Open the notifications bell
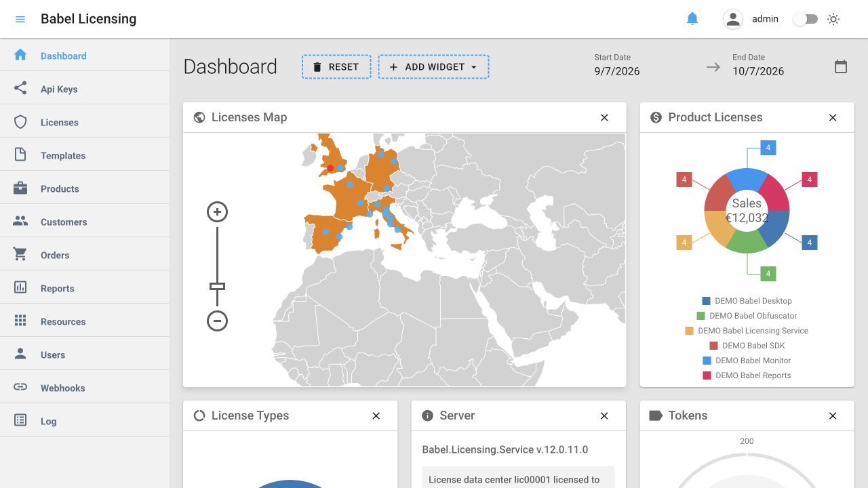 pyautogui.click(x=692, y=19)
